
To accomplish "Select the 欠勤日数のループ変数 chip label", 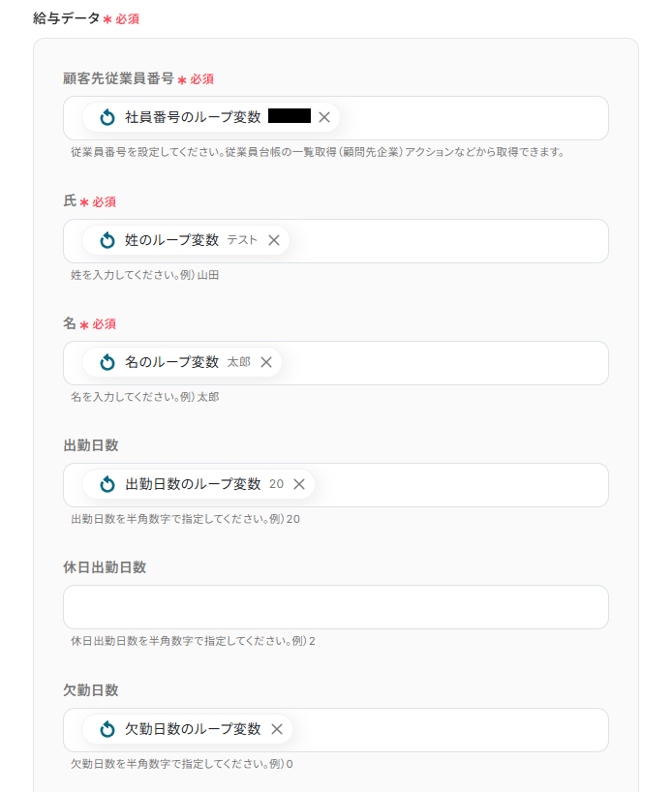I will (193, 729).
